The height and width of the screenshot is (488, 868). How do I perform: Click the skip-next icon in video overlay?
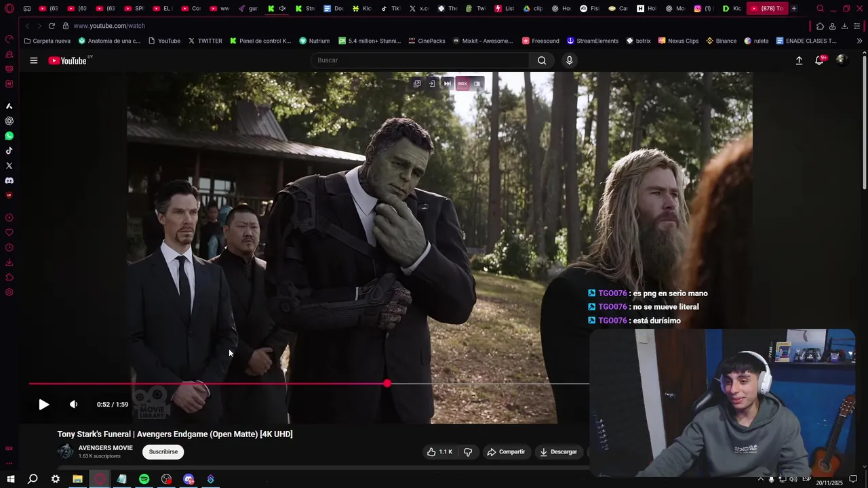click(447, 84)
